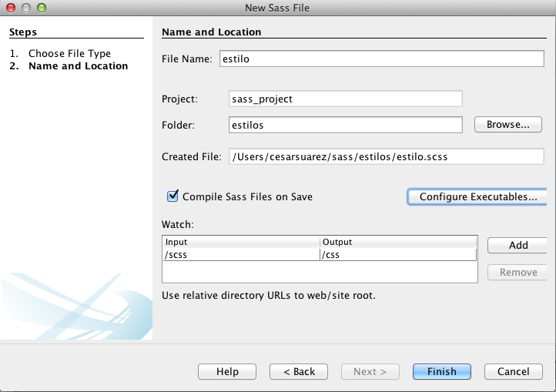Click the Project field showing sass_project
The width and height of the screenshot is (556, 392).
click(345, 99)
